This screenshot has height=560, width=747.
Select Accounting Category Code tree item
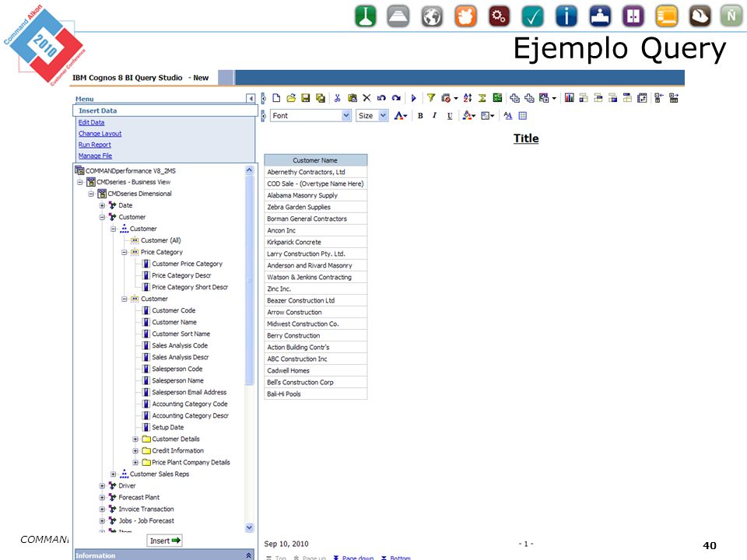(x=190, y=404)
